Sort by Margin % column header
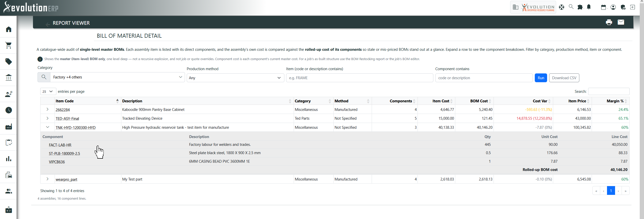This screenshot has width=644, height=219. pyautogui.click(x=611, y=101)
